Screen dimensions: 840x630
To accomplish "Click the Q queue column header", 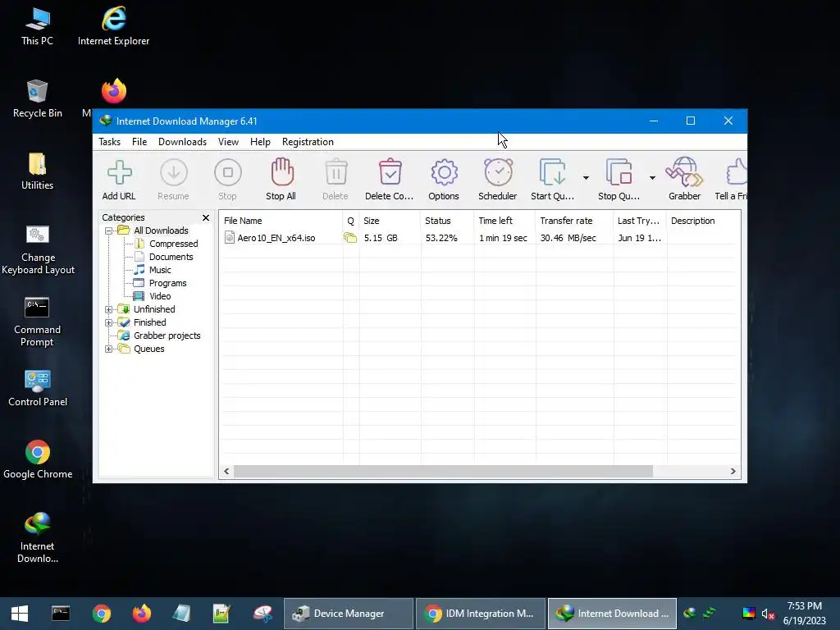I will click(351, 221).
